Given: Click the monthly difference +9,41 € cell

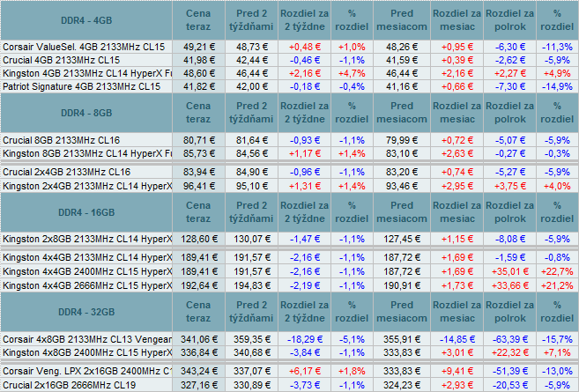Looking at the screenshot, I should tap(457, 371).
